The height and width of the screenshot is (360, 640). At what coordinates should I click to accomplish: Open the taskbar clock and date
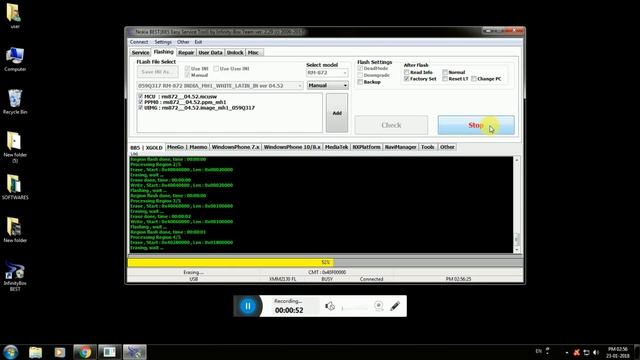618,352
